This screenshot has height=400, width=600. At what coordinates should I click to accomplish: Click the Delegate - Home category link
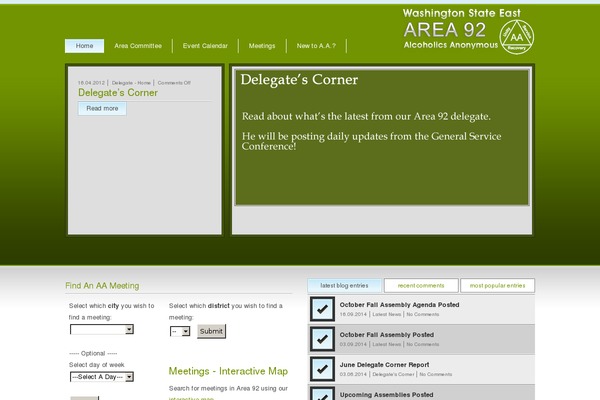click(131, 83)
